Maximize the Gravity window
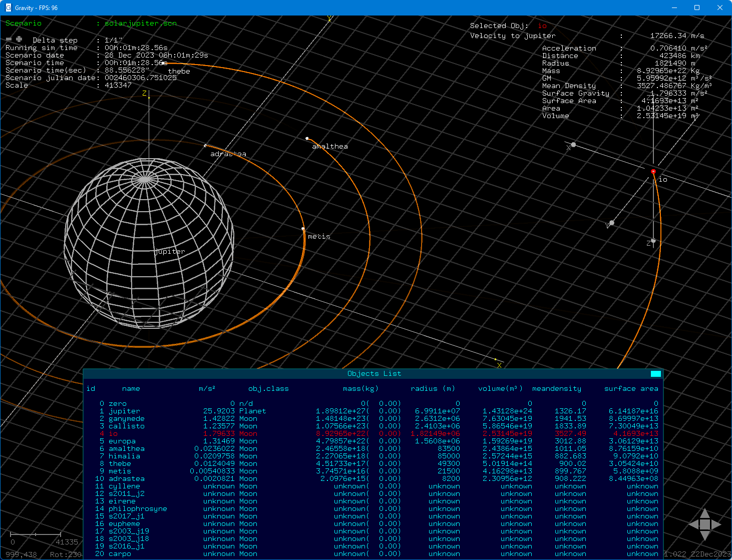732x560 pixels. point(696,8)
